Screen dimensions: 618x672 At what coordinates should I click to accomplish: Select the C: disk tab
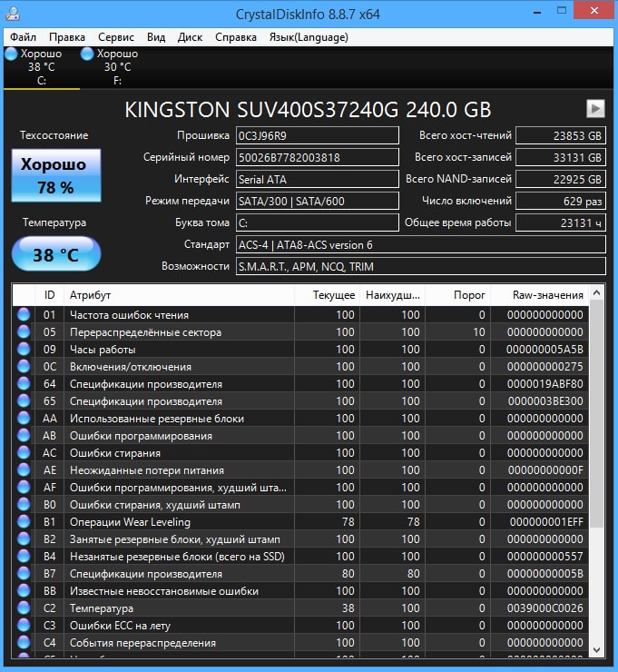[41, 67]
